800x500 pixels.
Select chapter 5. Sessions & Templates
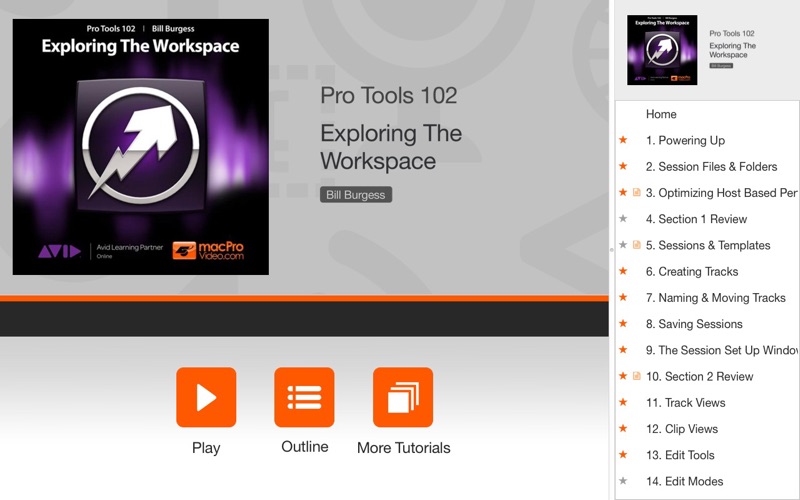click(x=708, y=245)
